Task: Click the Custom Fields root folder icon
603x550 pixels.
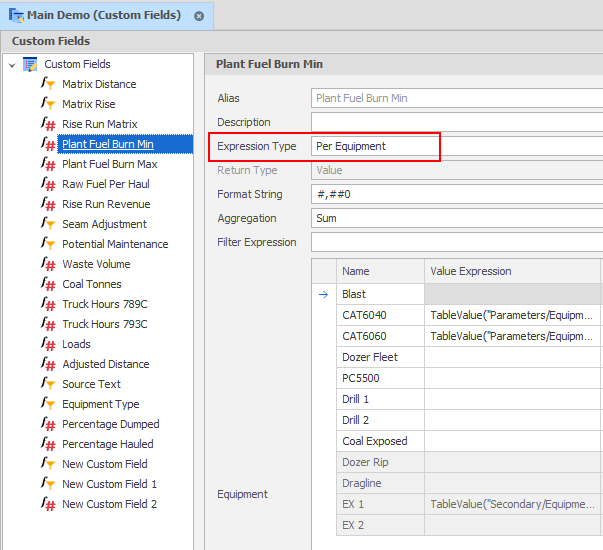Action: pyautogui.click(x=30, y=64)
